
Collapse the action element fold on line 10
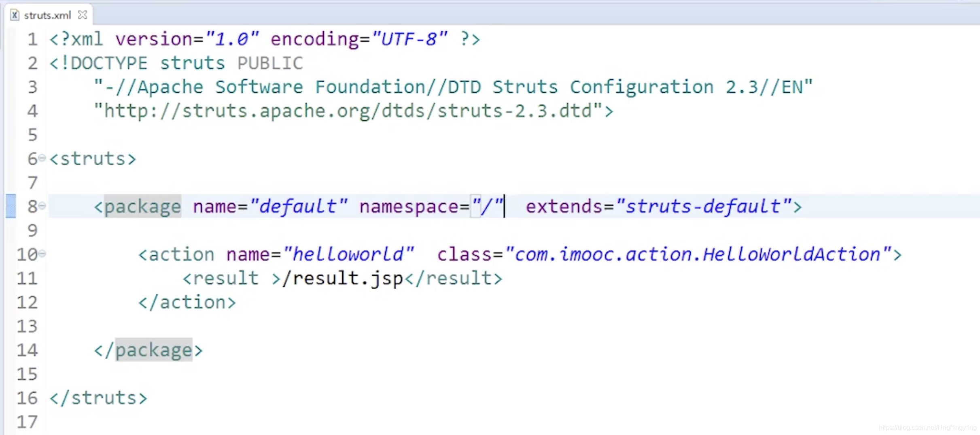pos(42,254)
